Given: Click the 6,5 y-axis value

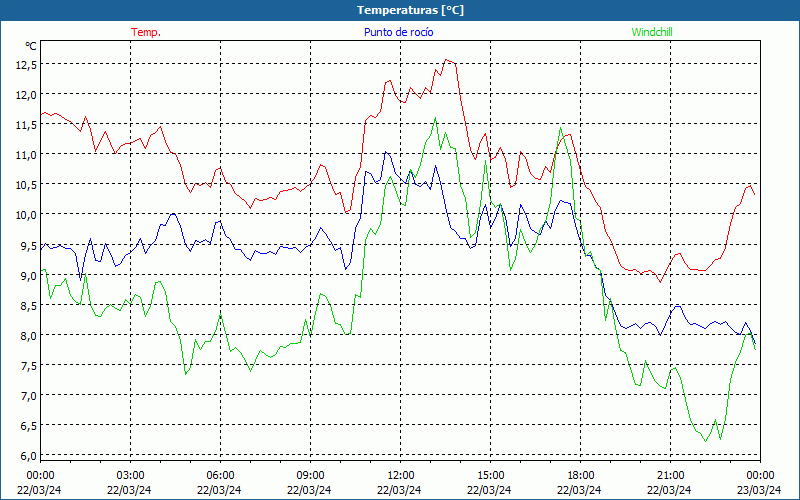Looking at the screenshot, I should (x=28, y=426).
